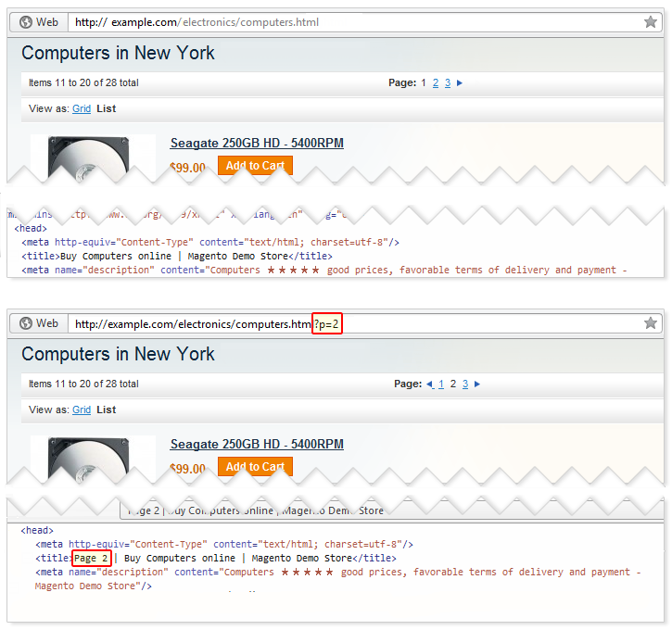Open Seagate 250GB HD title in the upper listing
The height and width of the screenshot is (630, 672).
pyautogui.click(x=257, y=144)
